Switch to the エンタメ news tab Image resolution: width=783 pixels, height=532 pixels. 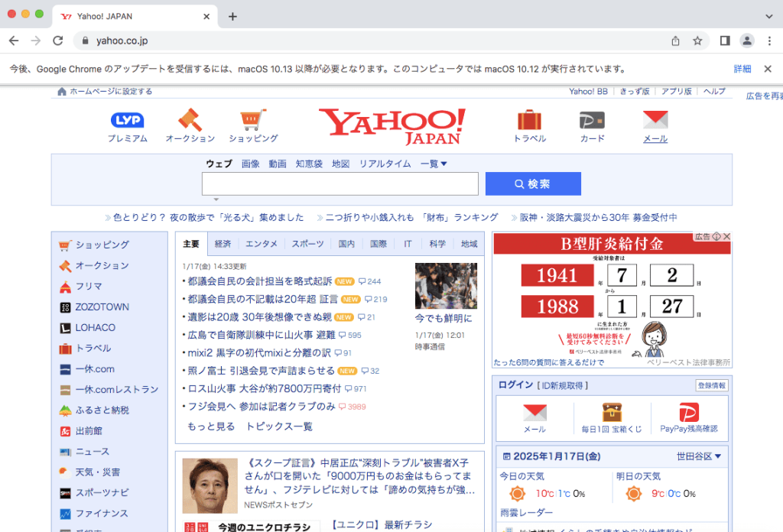pos(262,244)
